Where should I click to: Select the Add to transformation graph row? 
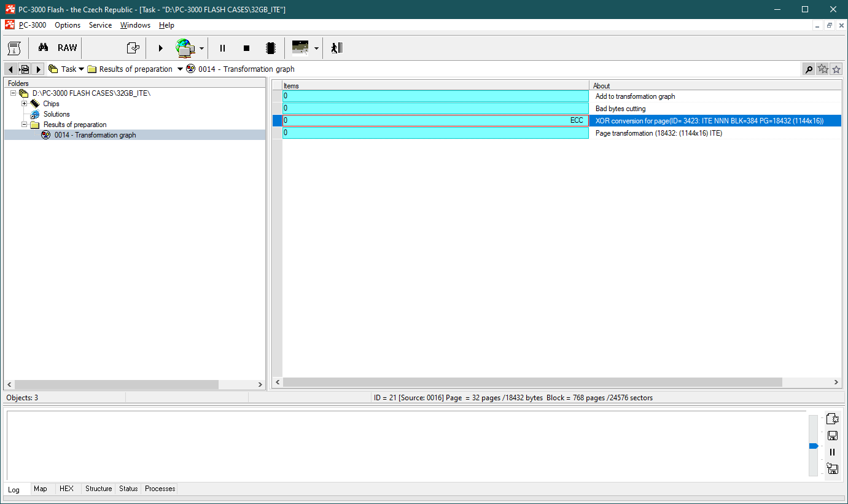(x=556, y=96)
